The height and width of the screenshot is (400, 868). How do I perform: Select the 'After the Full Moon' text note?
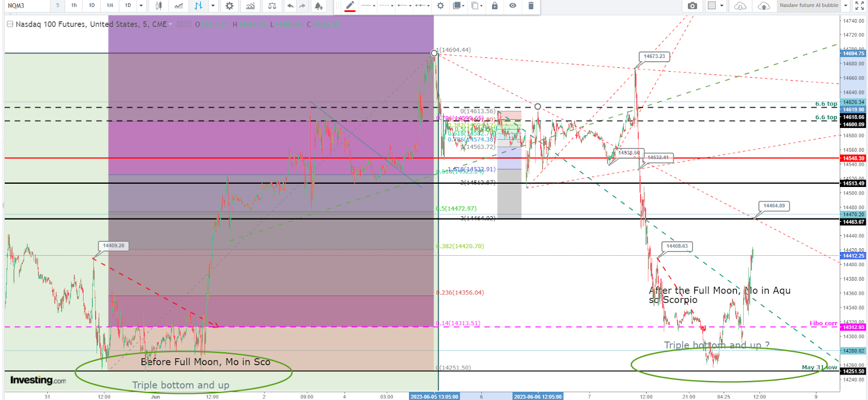(719, 295)
